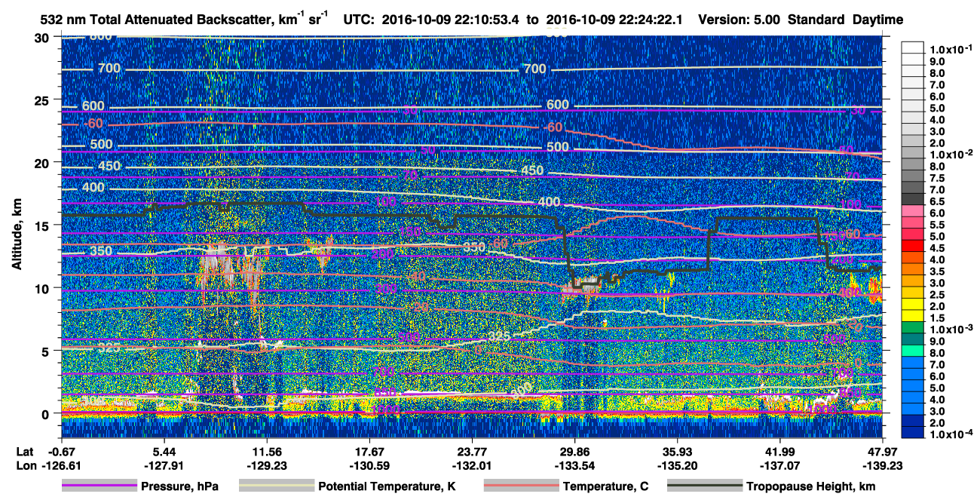Click the Potential Temperature legend line swatch
980x503 pixels.
click(276, 487)
